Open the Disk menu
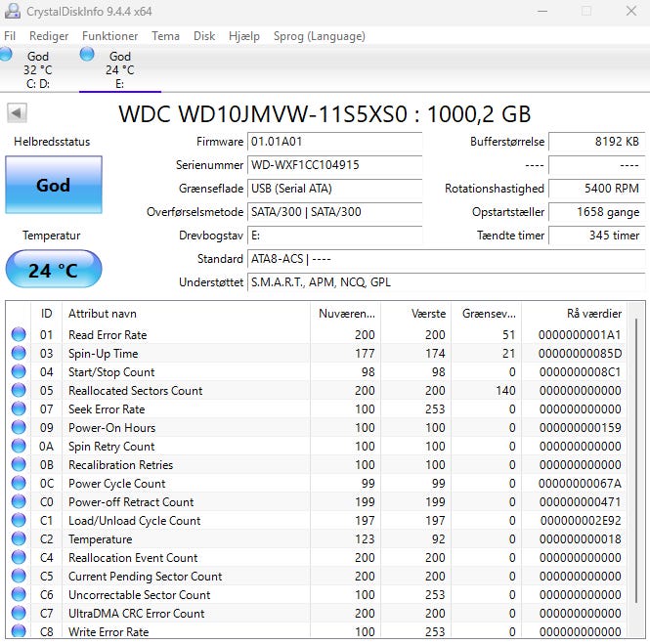650x644 pixels. point(204,36)
